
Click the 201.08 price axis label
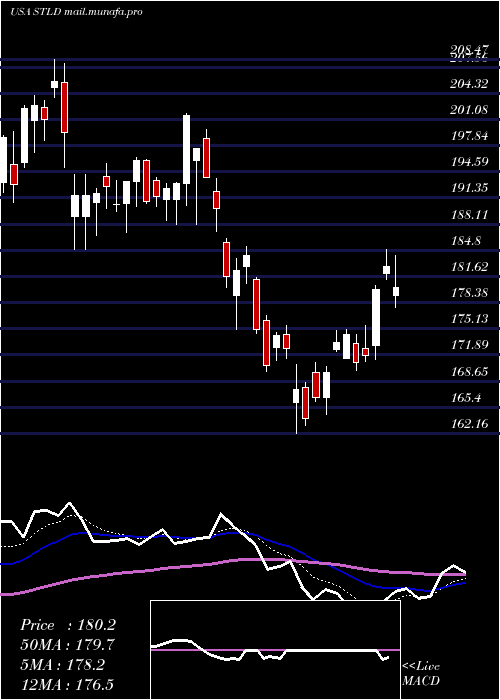click(469, 109)
